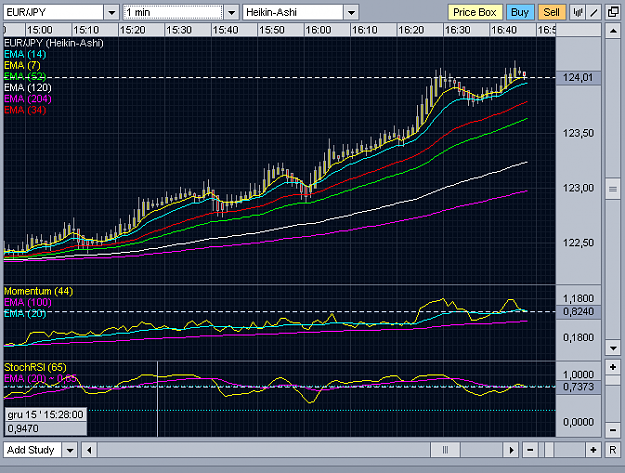
Task: Select the EMA (120) legend label
Action: click(x=28, y=88)
